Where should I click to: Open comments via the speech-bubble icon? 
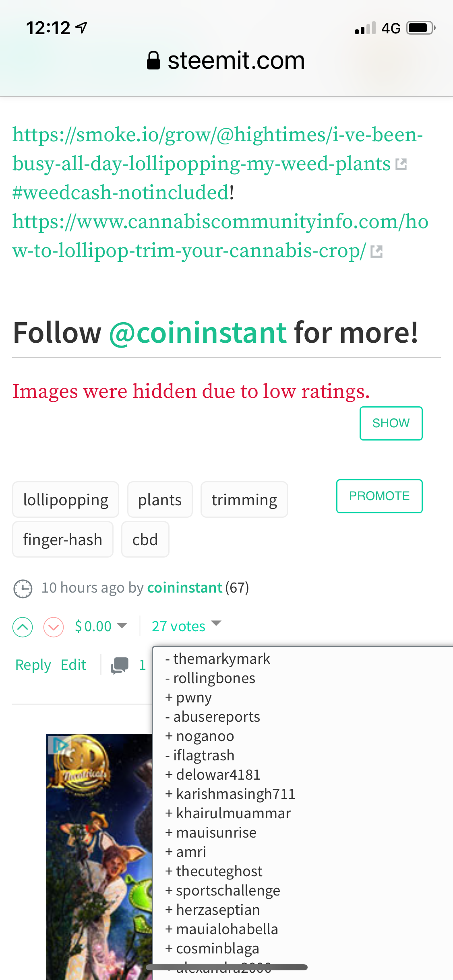pos(120,665)
